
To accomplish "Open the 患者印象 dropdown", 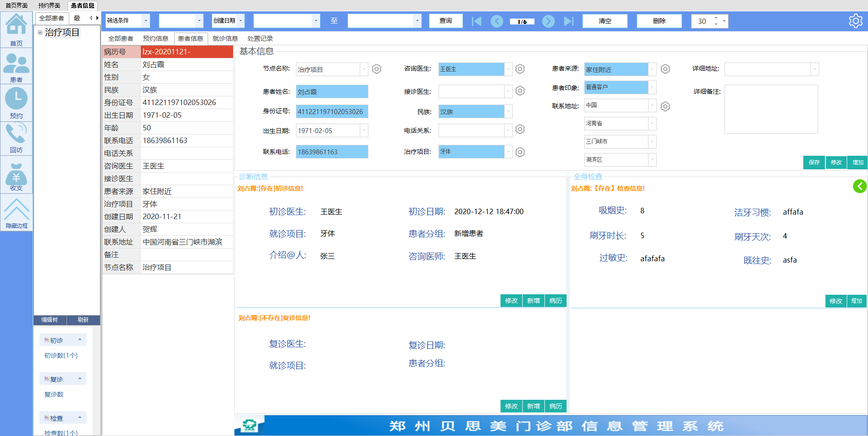I will pyautogui.click(x=652, y=87).
